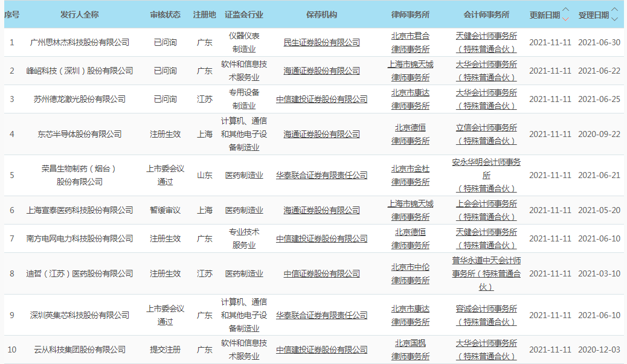The width and height of the screenshot is (627, 364).
Task: Click 中信证券股份有限公司 sponsor in row 8
Action: point(321,273)
